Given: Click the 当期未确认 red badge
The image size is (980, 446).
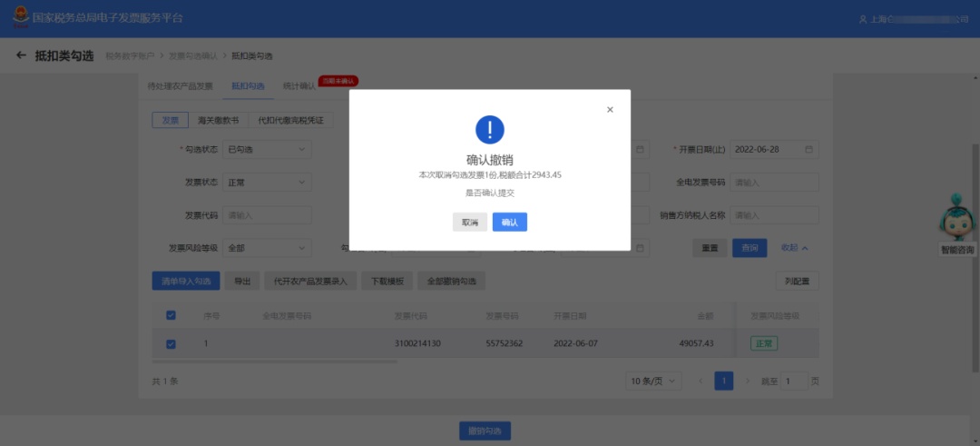Looking at the screenshot, I should click(x=338, y=81).
